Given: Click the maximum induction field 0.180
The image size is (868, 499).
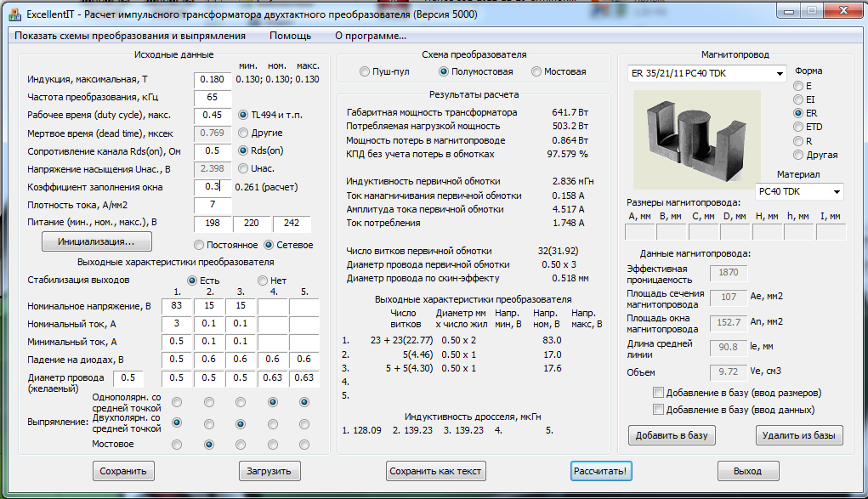Looking at the screenshot, I should 213,80.
